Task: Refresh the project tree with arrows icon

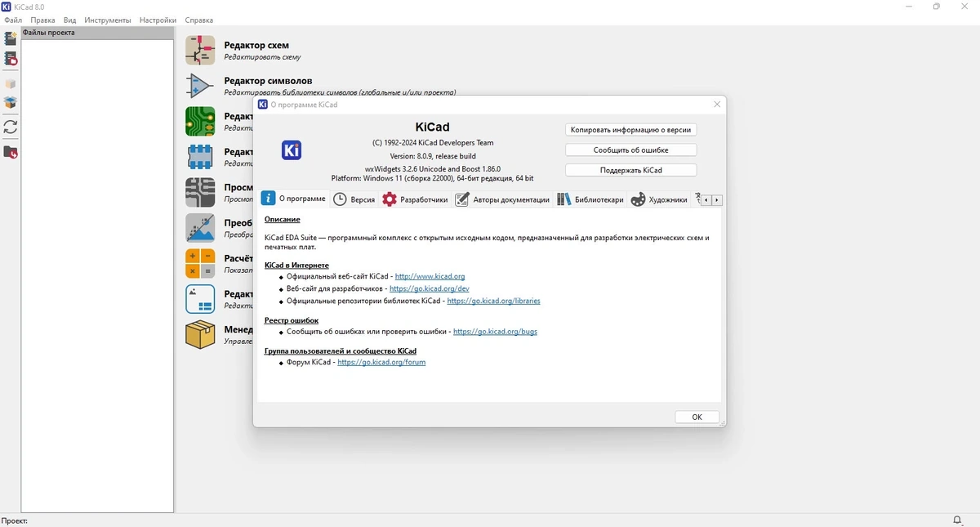Action: (10, 127)
